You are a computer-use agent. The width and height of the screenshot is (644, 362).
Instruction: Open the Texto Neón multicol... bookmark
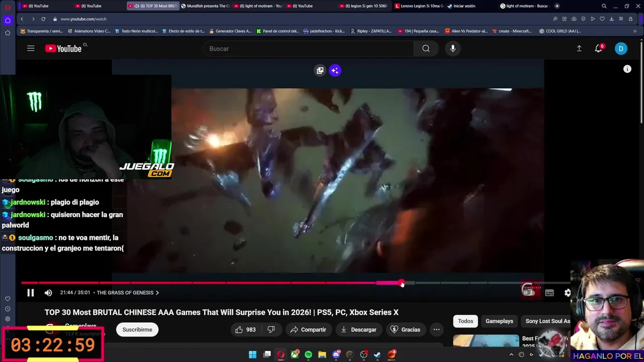136,31
